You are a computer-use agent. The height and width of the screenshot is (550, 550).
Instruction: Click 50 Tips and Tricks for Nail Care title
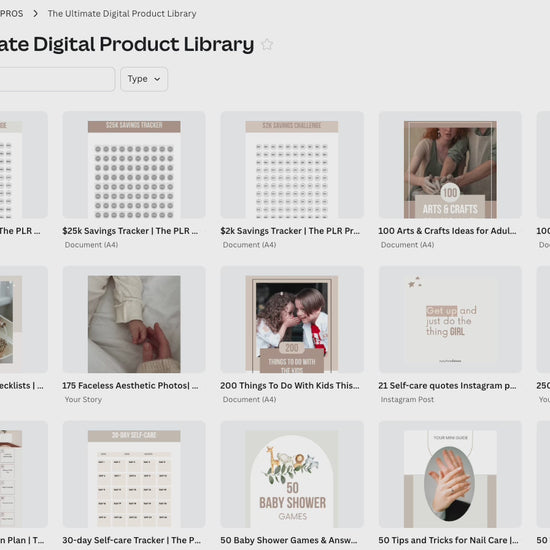click(x=448, y=540)
